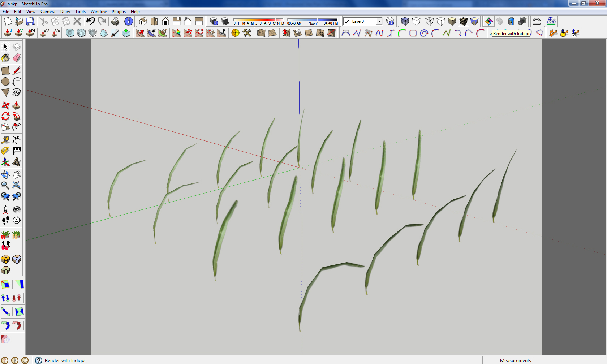Click the status bar help question icon
This screenshot has height=364, width=607.
pyautogui.click(x=39, y=360)
